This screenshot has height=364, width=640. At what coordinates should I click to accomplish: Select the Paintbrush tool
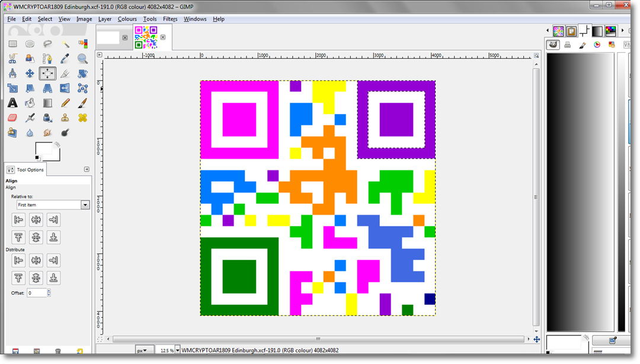(82, 103)
